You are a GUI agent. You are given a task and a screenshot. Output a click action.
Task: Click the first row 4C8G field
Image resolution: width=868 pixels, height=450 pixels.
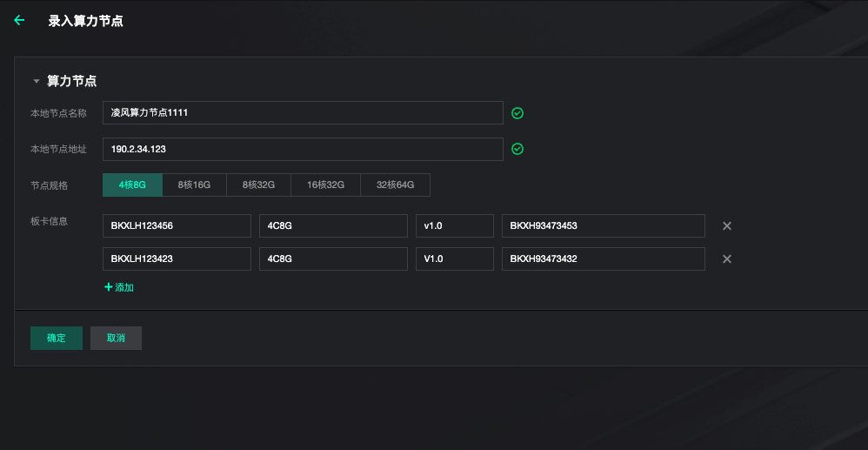(333, 225)
